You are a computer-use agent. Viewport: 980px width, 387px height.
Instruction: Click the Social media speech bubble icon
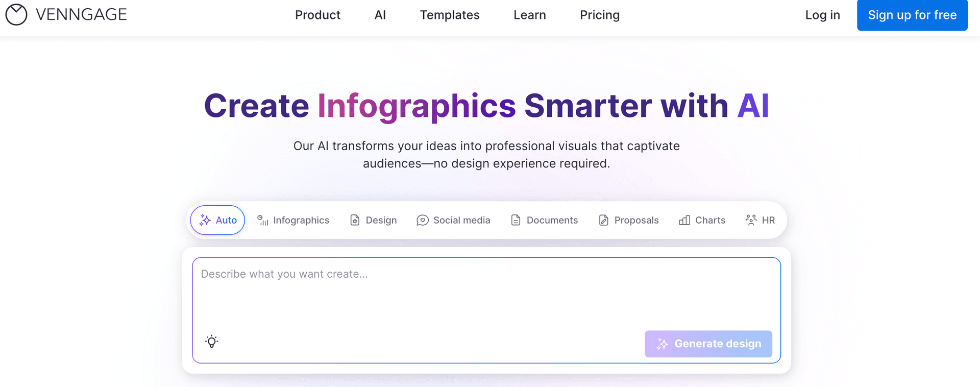(423, 220)
